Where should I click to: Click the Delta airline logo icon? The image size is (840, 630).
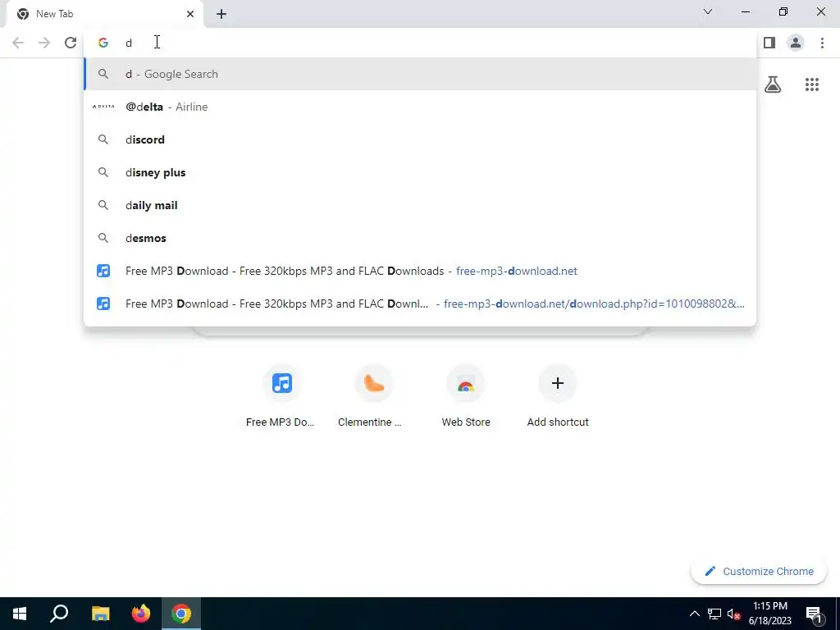coord(103,107)
